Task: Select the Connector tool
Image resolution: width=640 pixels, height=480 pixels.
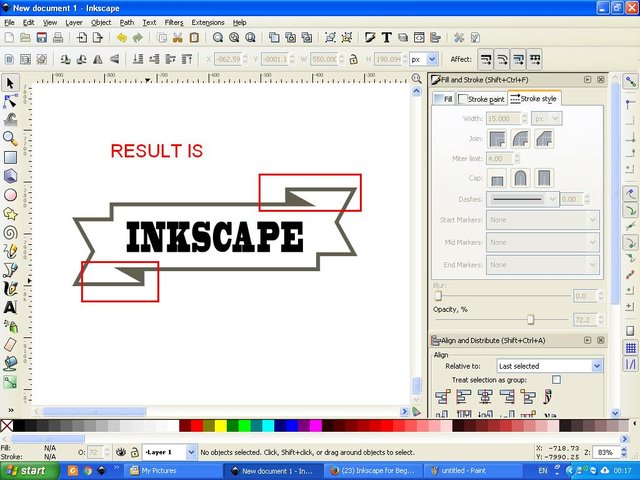Action: pos(10,382)
